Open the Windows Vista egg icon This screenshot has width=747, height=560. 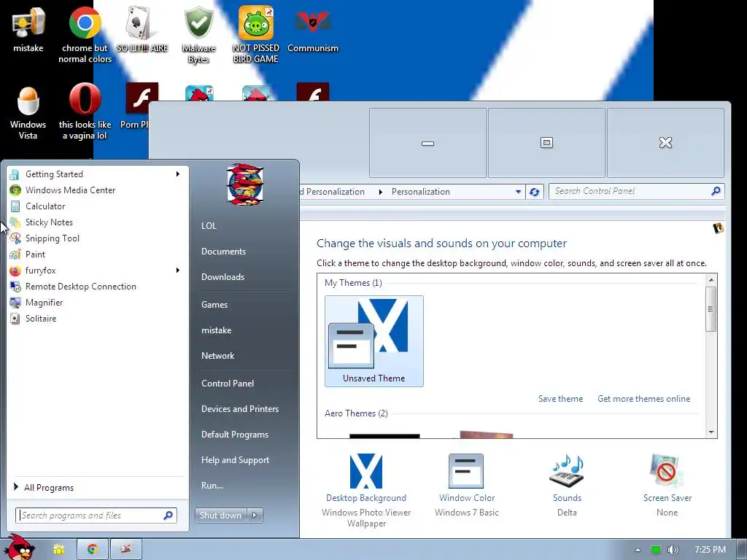pyautogui.click(x=28, y=113)
